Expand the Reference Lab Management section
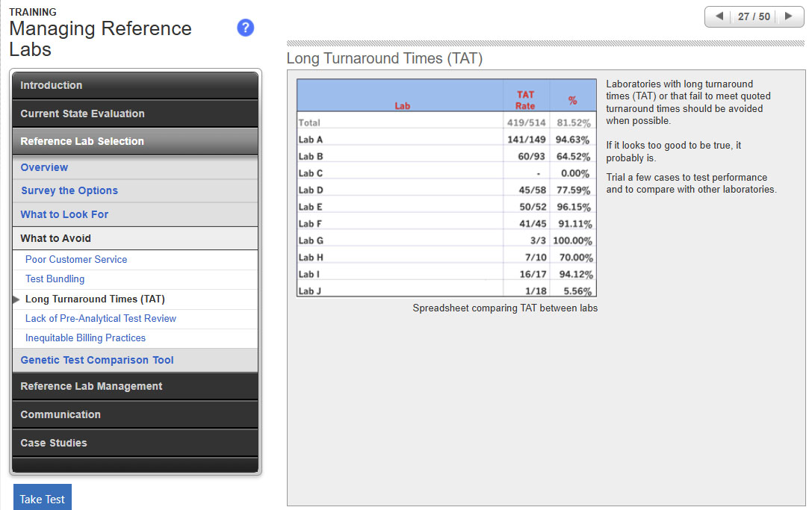 135,386
